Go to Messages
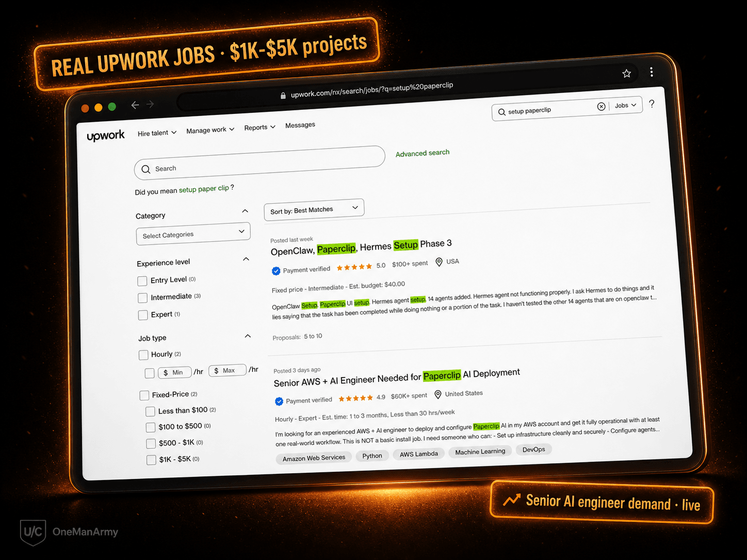747x560 pixels. point(300,125)
